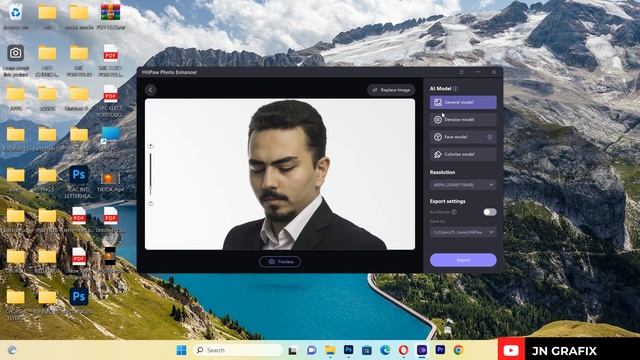
Task: Open the HitPaw menu icon in title bar
Action: click(462, 72)
